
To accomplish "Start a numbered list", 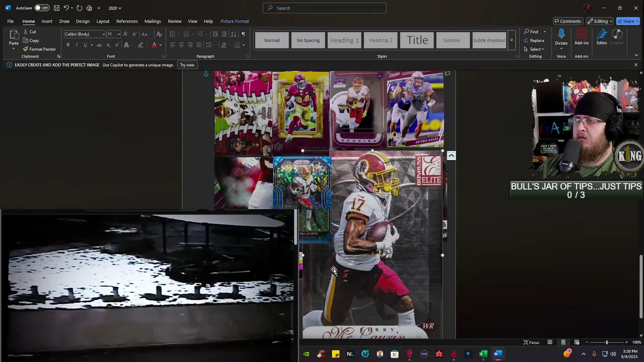I will pyautogui.click(x=186, y=34).
